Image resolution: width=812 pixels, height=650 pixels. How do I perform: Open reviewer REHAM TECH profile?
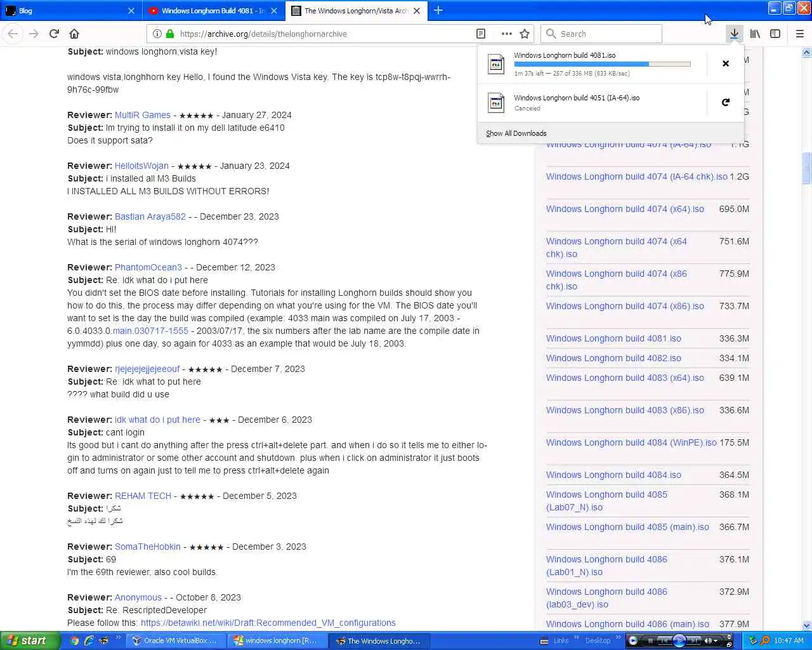click(x=143, y=496)
